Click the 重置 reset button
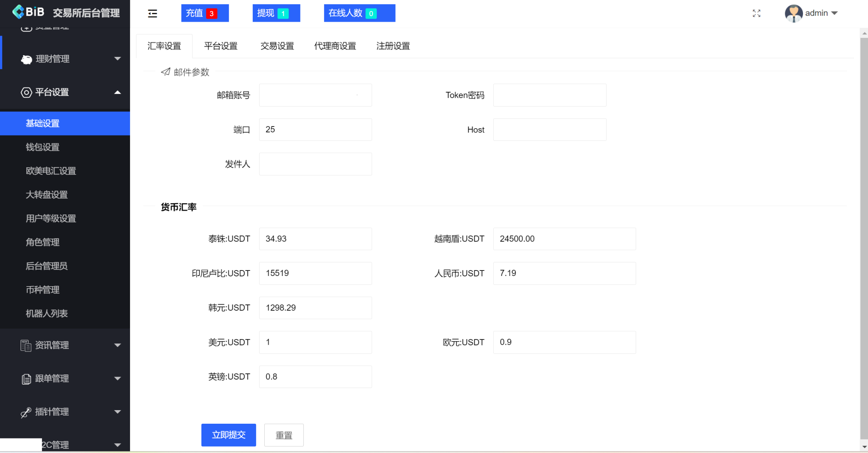868x453 pixels. pos(284,435)
